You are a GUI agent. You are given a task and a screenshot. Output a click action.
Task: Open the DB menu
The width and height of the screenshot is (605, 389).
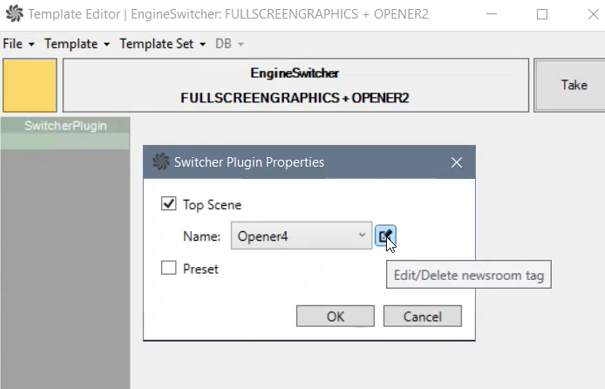(x=229, y=44)
